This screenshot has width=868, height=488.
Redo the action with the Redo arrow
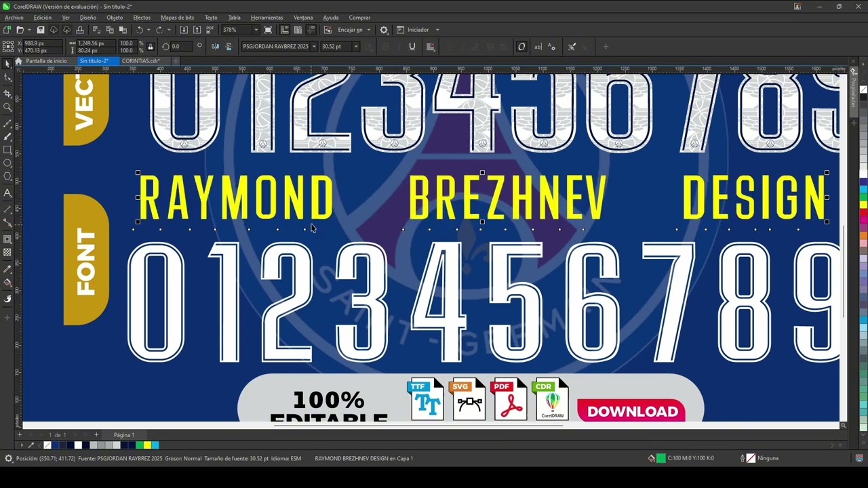coord(159,30)
